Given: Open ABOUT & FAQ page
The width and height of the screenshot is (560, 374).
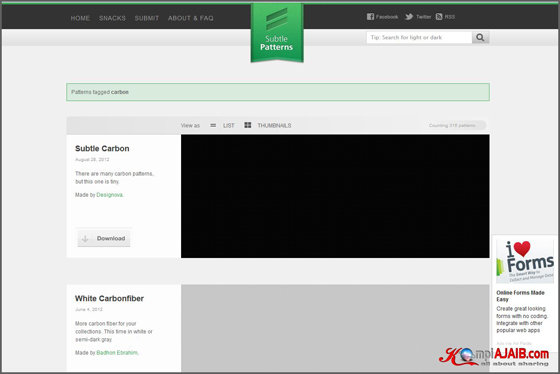Looking at the screenshot, I should pyautogui.click(x=190, y=18).
